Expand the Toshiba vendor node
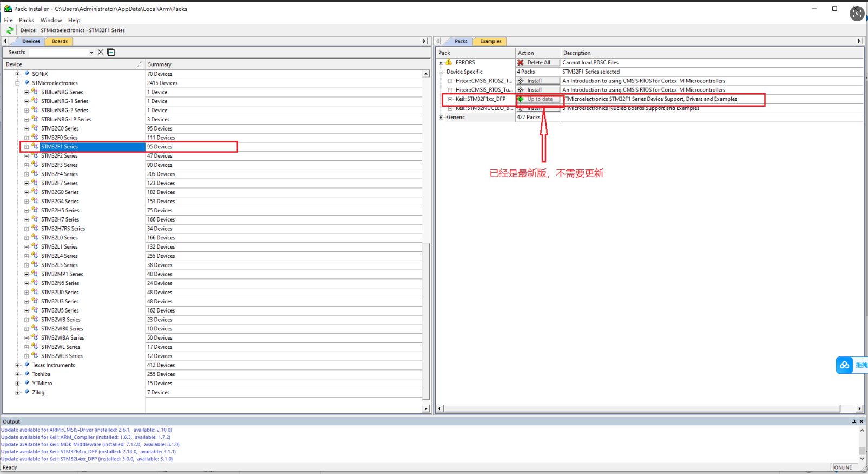 click(x=17, y=374)
